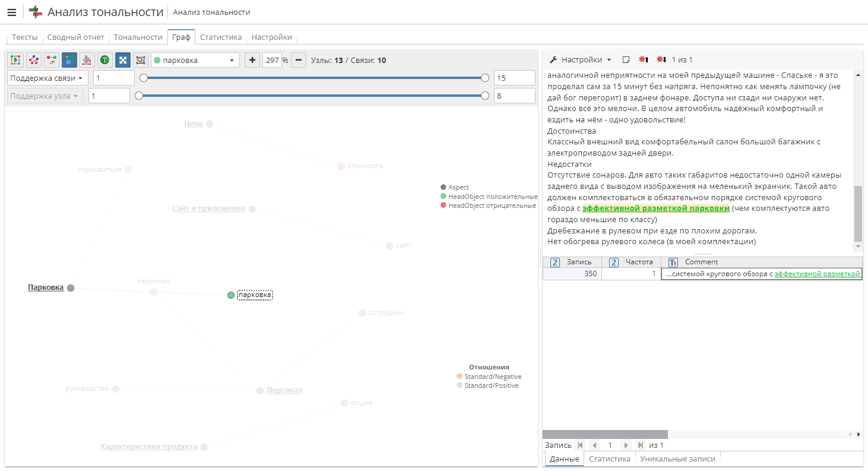Click the Сайт и приложения aspect label

coord(208,208)
